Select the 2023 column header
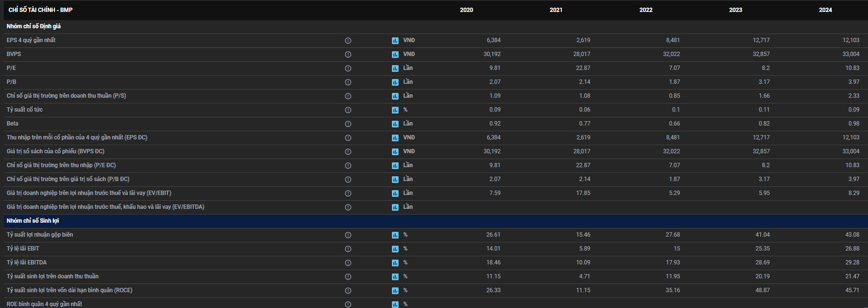This screenshot has height=308, width=868. pos(735,10)
